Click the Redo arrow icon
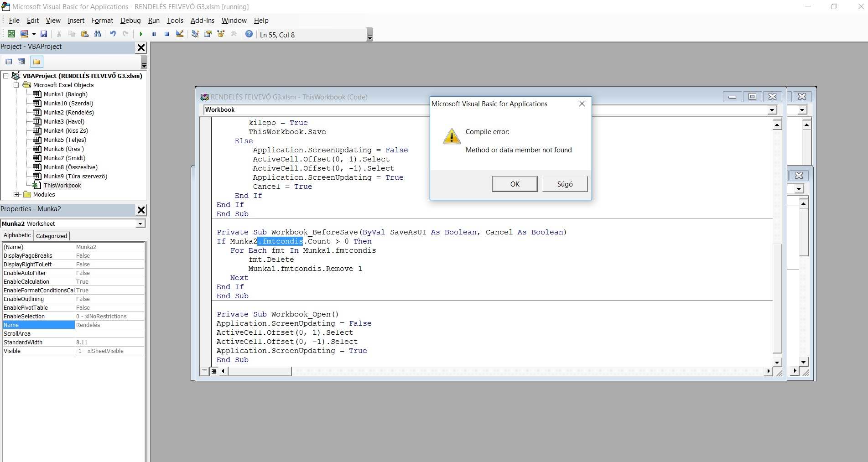Viewport: 868px width, 462px height. coord(125,34)
